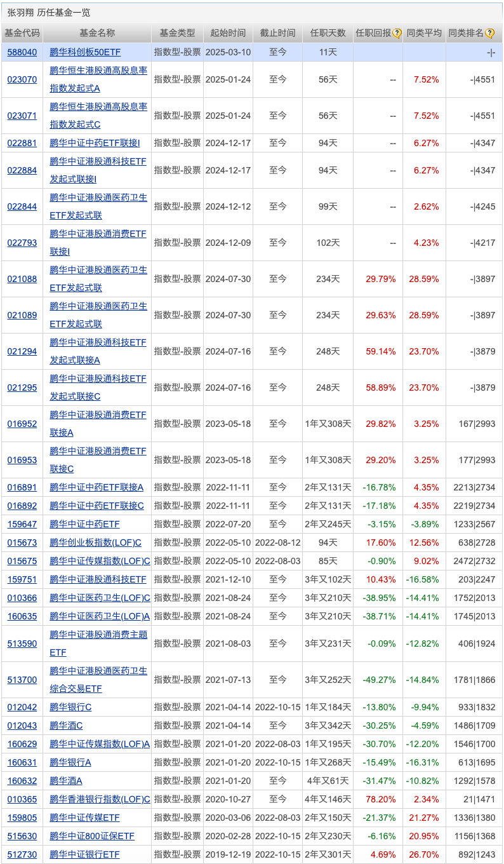Click the help icon beside 任职回报 header
Viewport: 504px width, 864px height.
(397, 34)
